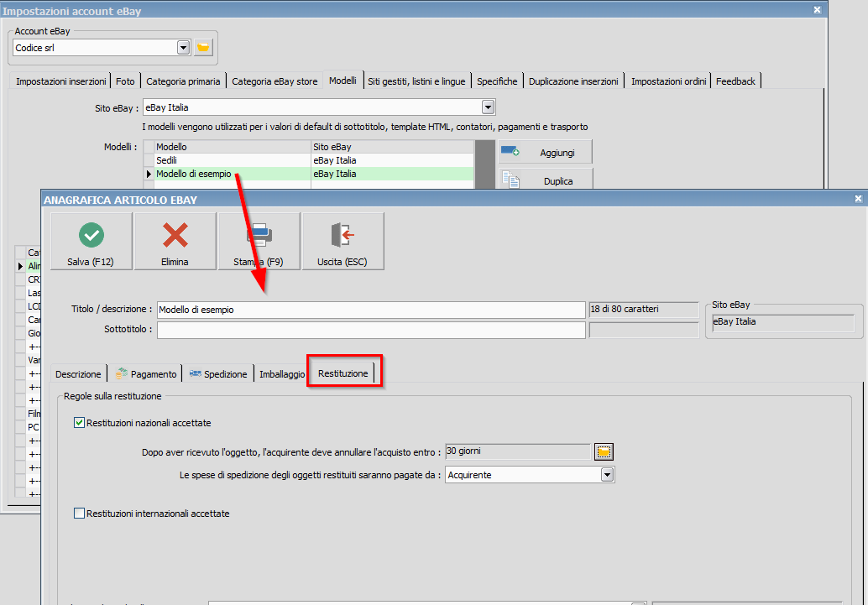Select Spedizione tab in Anagrafica
The image size is (868, 605).
(x=218, y=374)
